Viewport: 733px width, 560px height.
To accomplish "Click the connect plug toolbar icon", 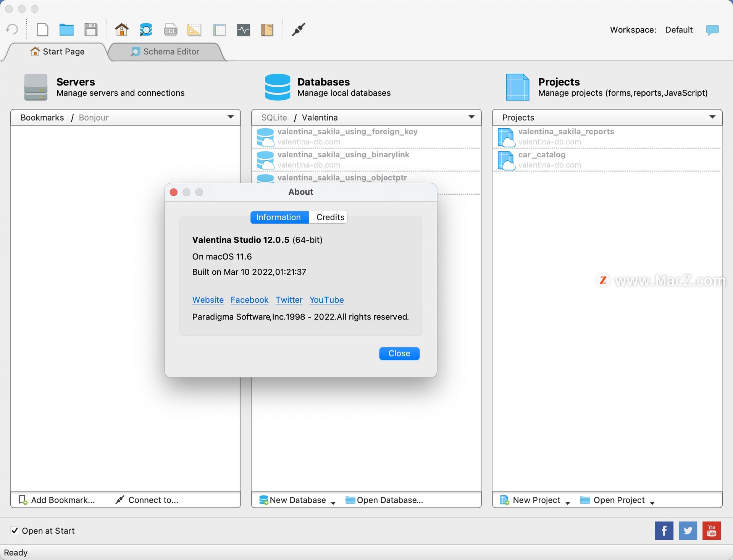I will click(x=299, y=29).
